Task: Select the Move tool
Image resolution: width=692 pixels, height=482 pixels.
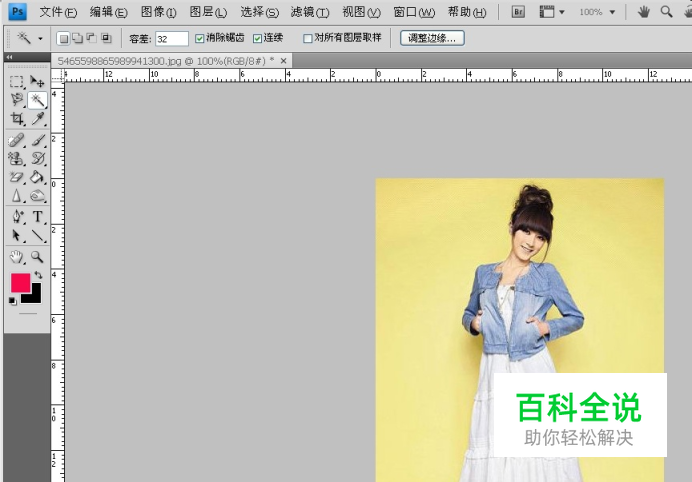Action: [38, 82]
